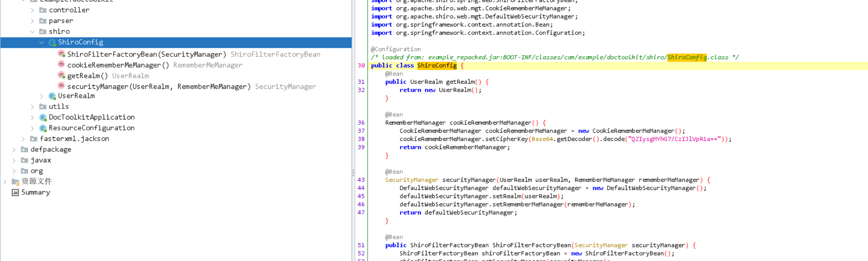This screenshot has height=261, width=868.
Task: Click the ShiroFilterFactoryBean method icon
Action: point(61,54)
